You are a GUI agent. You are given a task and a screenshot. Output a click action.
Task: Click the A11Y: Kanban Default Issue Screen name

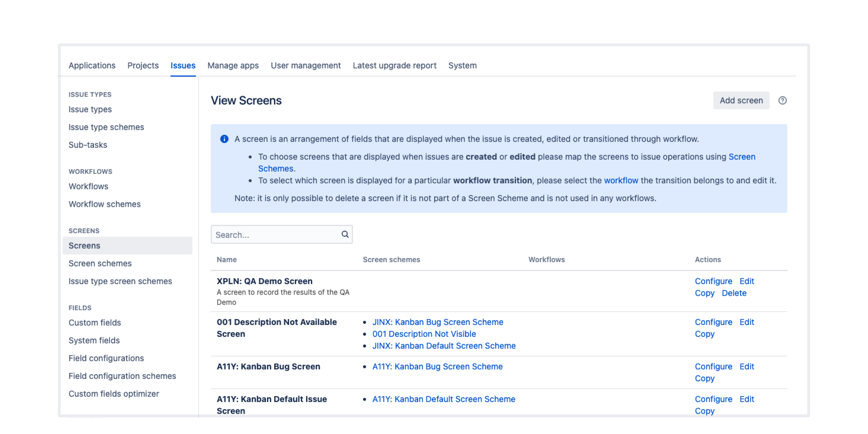point(271,405)
